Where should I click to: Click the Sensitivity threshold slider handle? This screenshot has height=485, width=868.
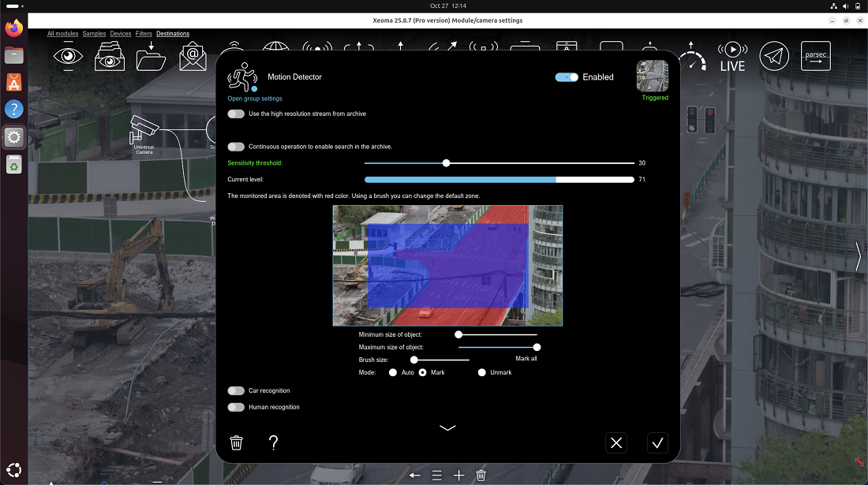point(446,163)
